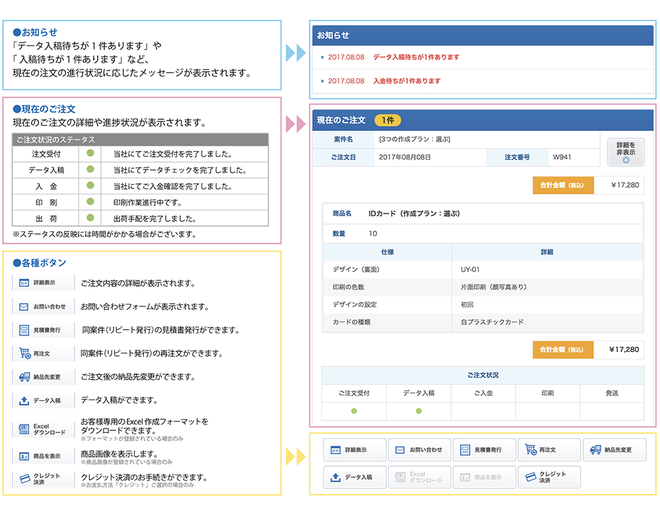Click product name IDカード（作成プラン：選ぶ）
This screenshot has height=524, width=660.
tap(414, 213)
